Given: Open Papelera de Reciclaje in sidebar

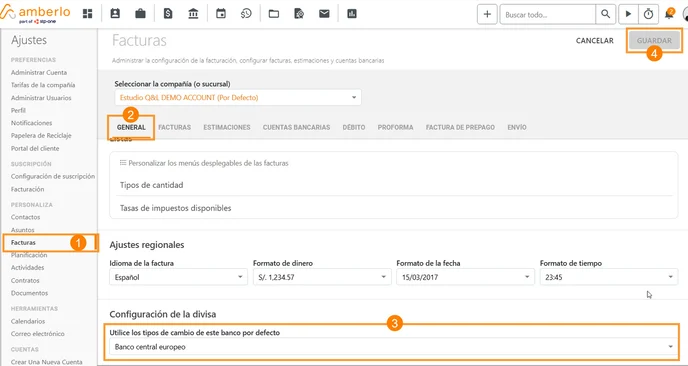Looking at the screenshot, I should coord(41,136).
